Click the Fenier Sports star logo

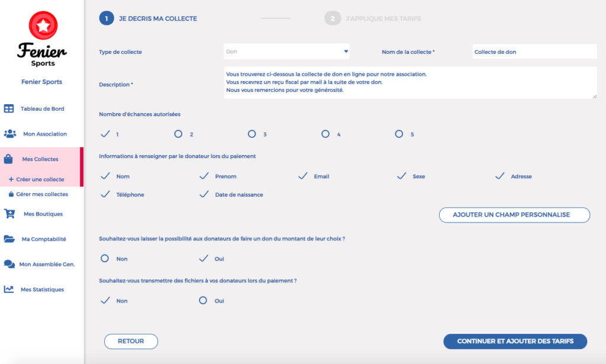43,25
